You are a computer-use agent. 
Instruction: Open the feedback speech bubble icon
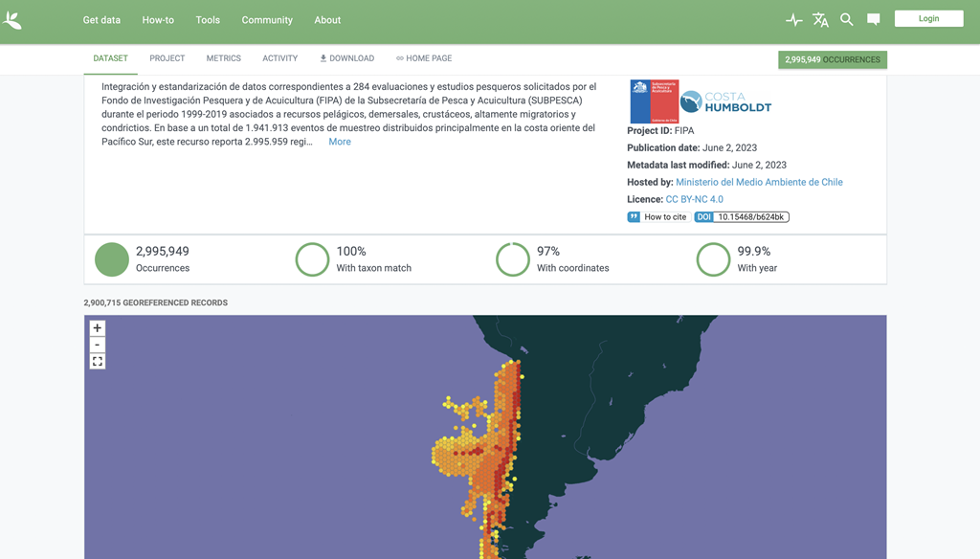(x=873, y=19)
